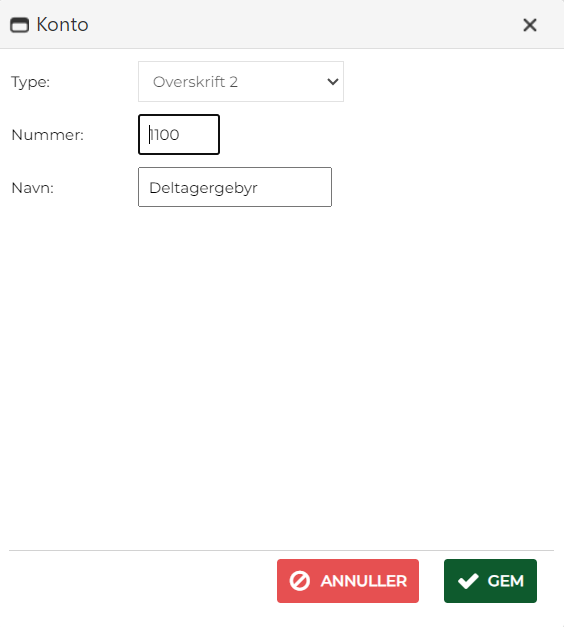Click the Konto card icon in header
Viewport: 564px width, 627px height.
(x=19, y=25)
